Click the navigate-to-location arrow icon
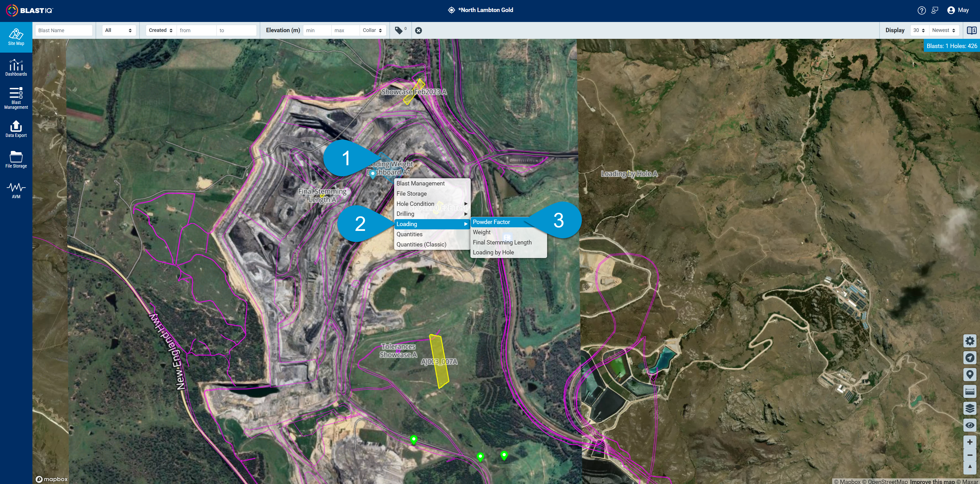 pyautogui.click(x=970, y=358)
